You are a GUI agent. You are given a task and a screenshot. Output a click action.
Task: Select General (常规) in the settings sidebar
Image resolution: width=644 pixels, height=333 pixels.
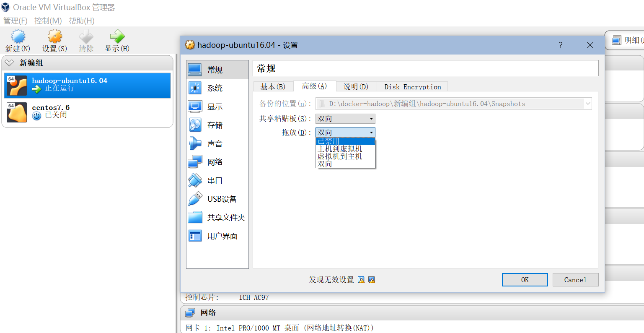pos(217,70)
